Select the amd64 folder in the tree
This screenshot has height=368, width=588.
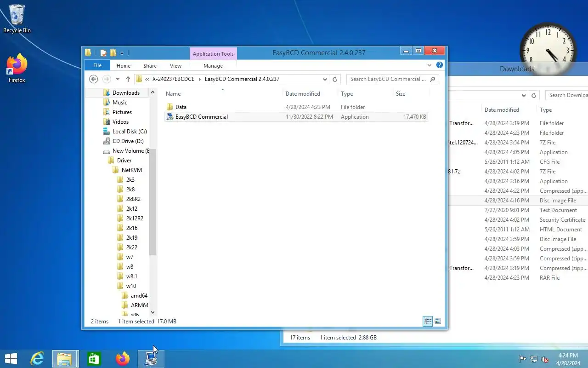tap(139, 296)
